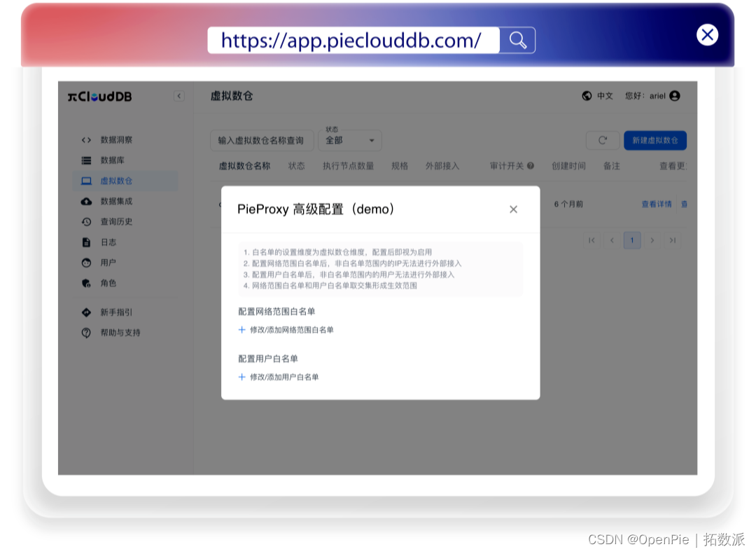Collapse the sidebar with the chevron button
The height and width of the screenshot is (554, 756).
(179, 96)
